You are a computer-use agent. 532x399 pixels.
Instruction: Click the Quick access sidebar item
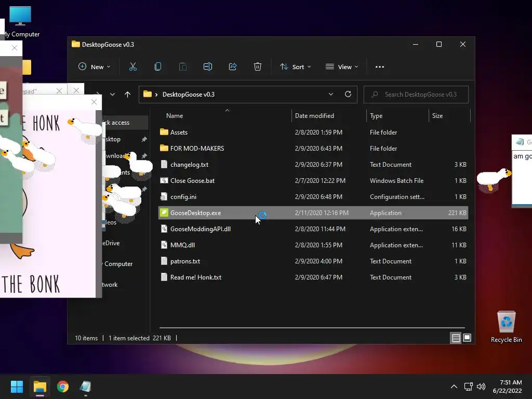[x=125, y=123]
